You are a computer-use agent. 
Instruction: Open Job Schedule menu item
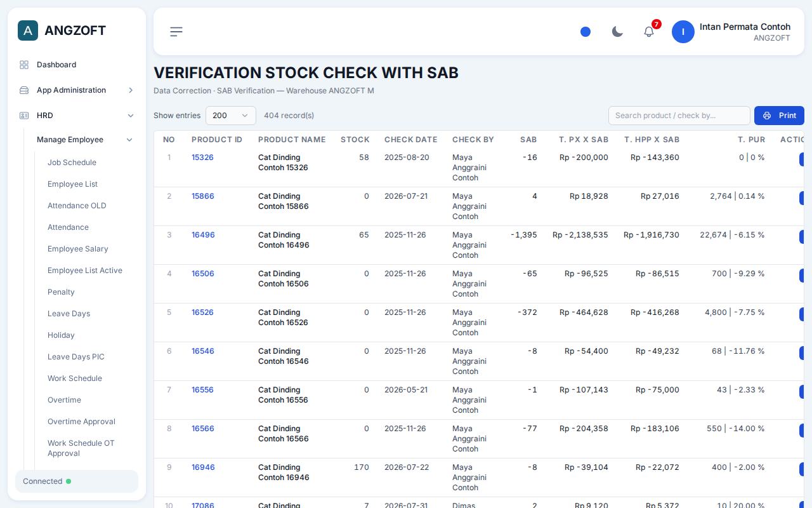[72, 163]
